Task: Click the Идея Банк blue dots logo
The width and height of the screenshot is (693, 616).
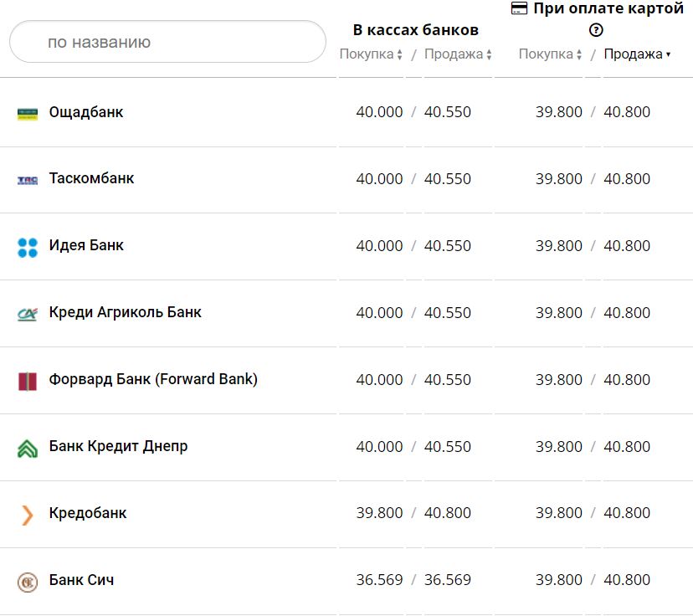Action: [x=28, y=247]
